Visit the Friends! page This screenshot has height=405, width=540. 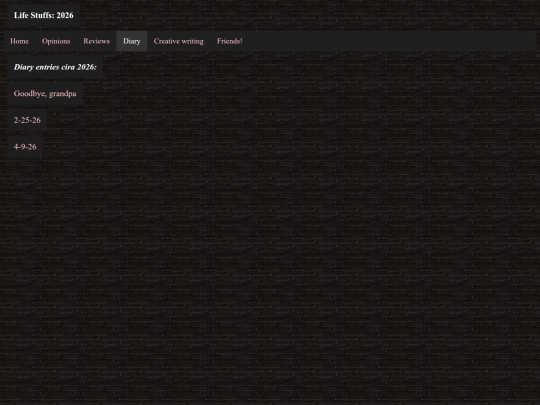(229, 41)
